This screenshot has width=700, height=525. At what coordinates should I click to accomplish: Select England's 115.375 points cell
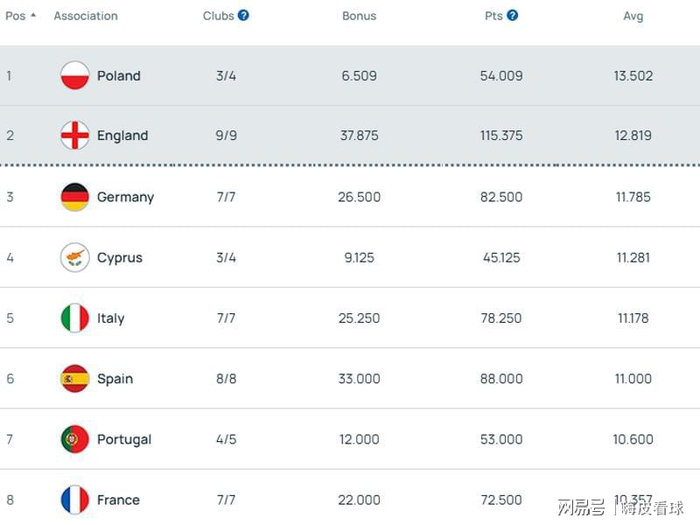click(502, 136)
